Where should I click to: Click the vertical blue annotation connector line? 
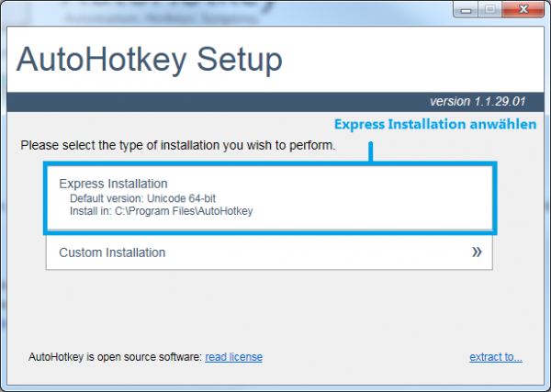coord(371,150)
